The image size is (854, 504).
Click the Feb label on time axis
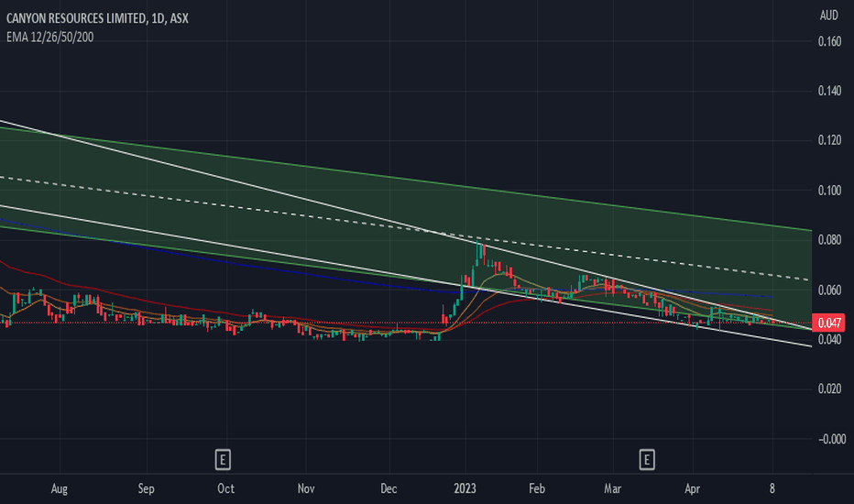(x=536, y=488)
